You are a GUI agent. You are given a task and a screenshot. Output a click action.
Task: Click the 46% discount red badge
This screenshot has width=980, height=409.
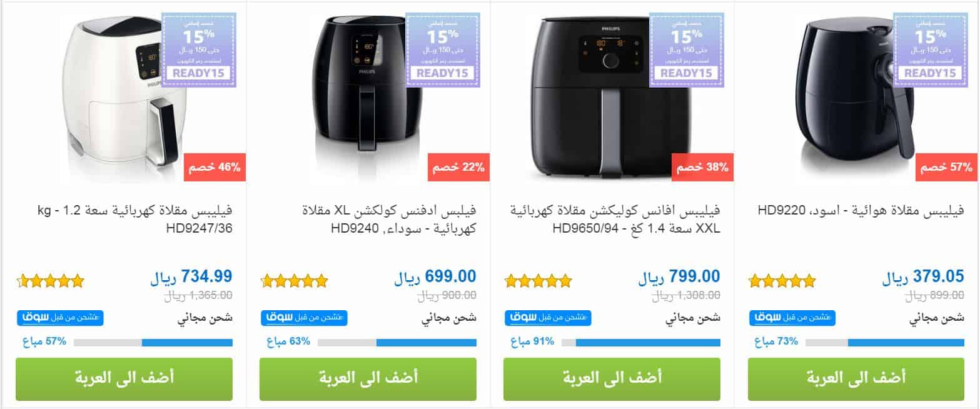[x=215, y=167]
